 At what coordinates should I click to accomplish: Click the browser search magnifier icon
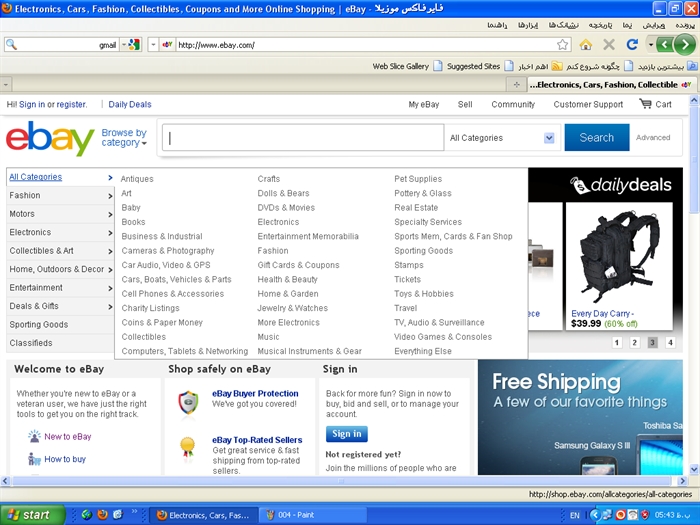[12, 45]
